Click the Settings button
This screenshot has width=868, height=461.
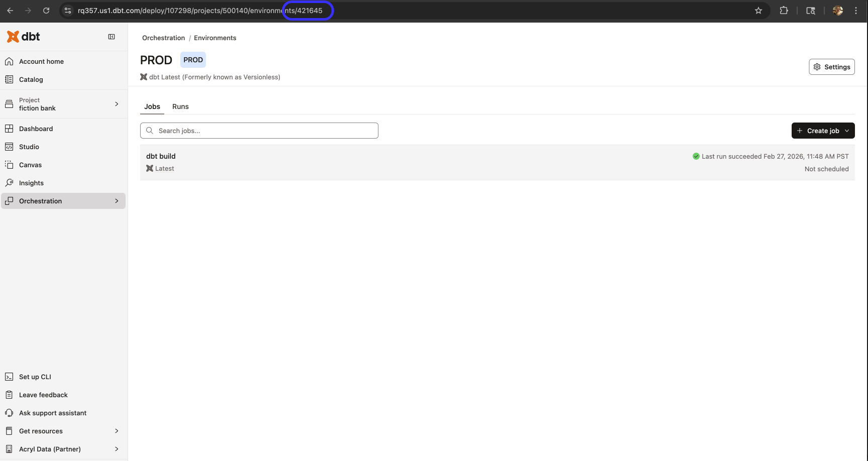tap(832, 67)
